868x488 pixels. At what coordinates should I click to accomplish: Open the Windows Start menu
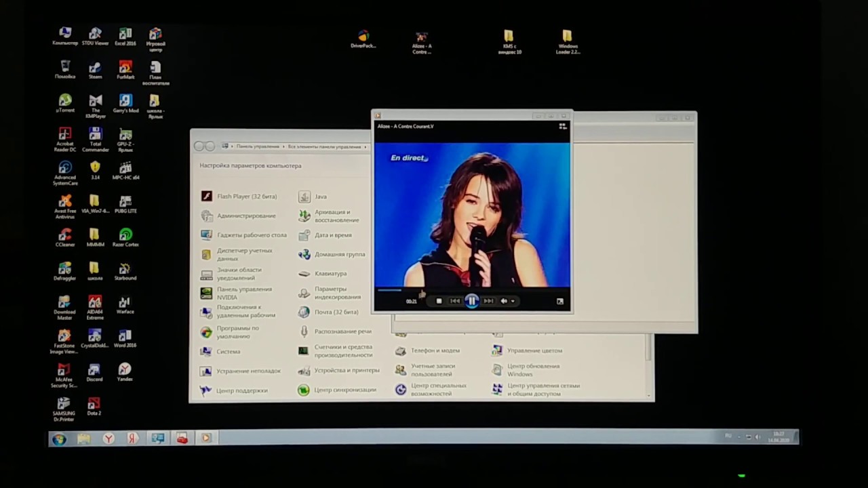point(59,439)
